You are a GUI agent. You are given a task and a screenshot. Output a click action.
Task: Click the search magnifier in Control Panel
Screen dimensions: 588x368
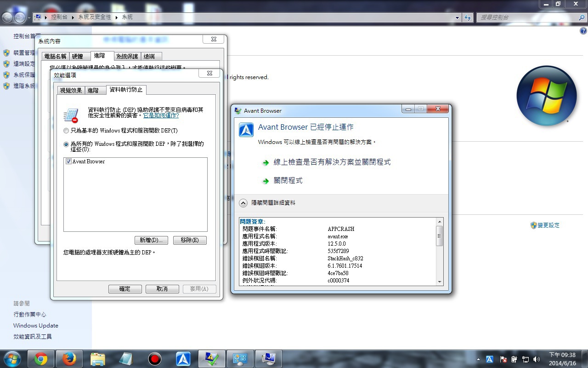point(581,17)
